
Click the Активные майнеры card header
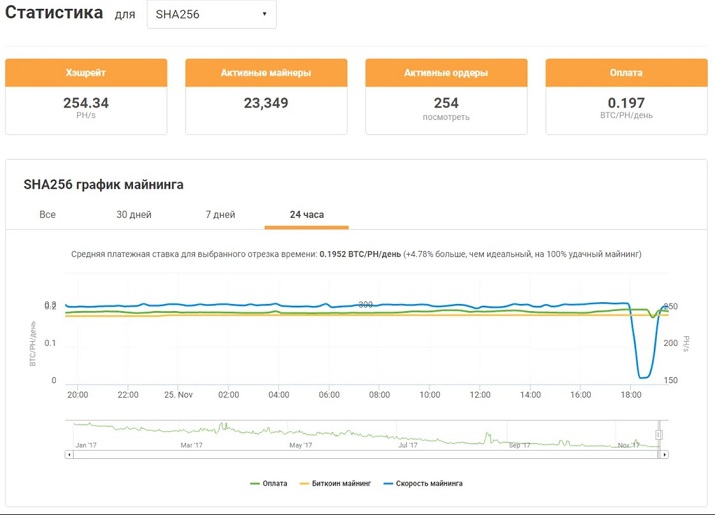(x=266, y=73)
